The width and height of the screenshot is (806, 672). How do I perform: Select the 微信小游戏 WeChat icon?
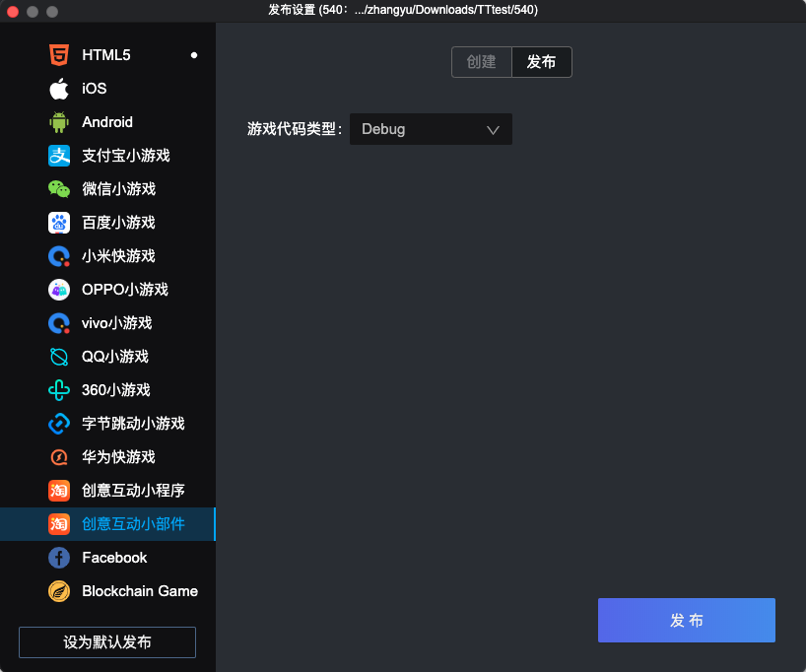coord(59,189)
